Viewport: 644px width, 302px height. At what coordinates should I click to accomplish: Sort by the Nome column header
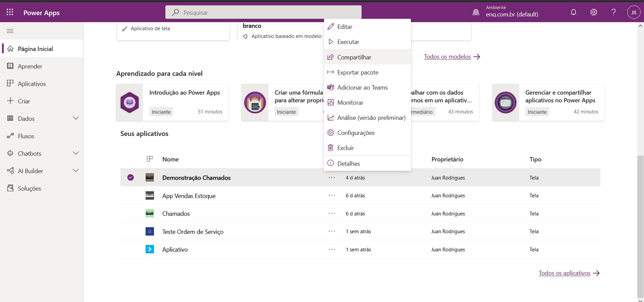[x=170, y=159]
